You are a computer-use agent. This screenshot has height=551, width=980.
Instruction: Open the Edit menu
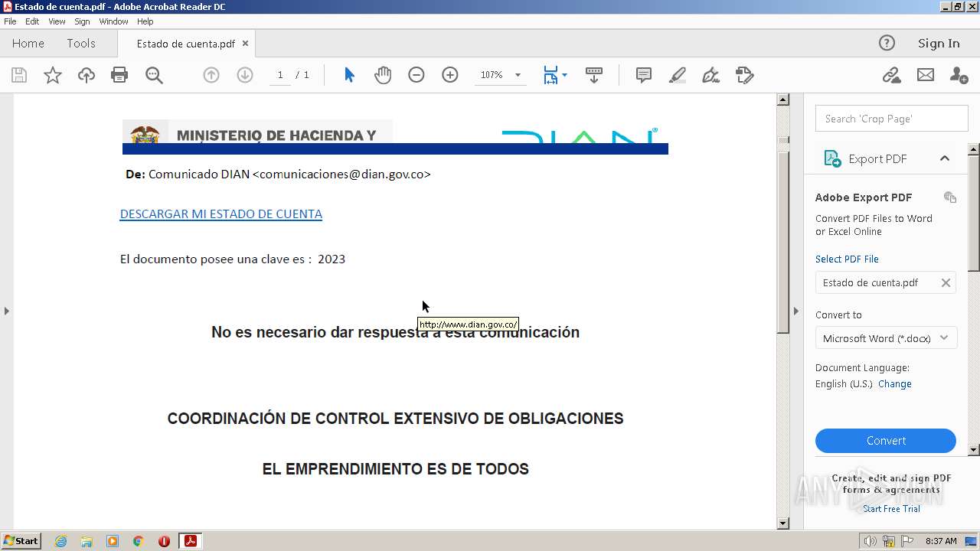pyautogui.click(x=32, y=21)
